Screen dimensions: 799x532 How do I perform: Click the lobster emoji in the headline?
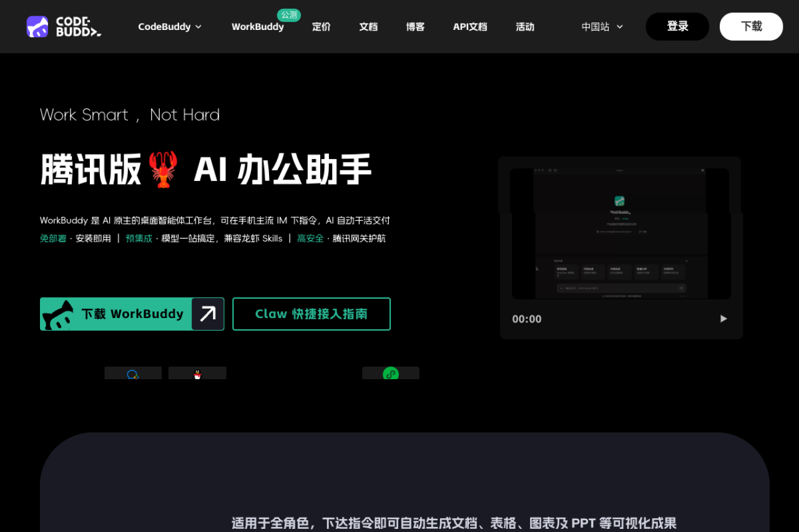click(164, 170)
